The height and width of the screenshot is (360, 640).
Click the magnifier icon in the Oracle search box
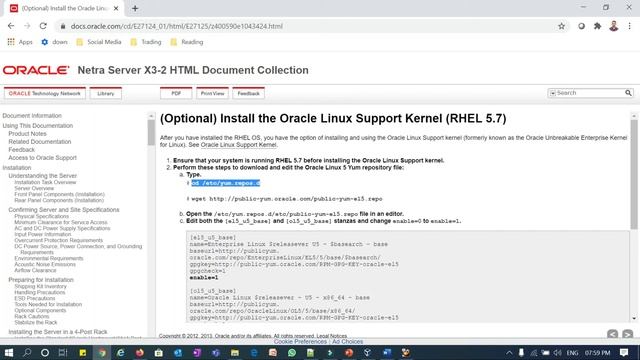click(628, 93)
